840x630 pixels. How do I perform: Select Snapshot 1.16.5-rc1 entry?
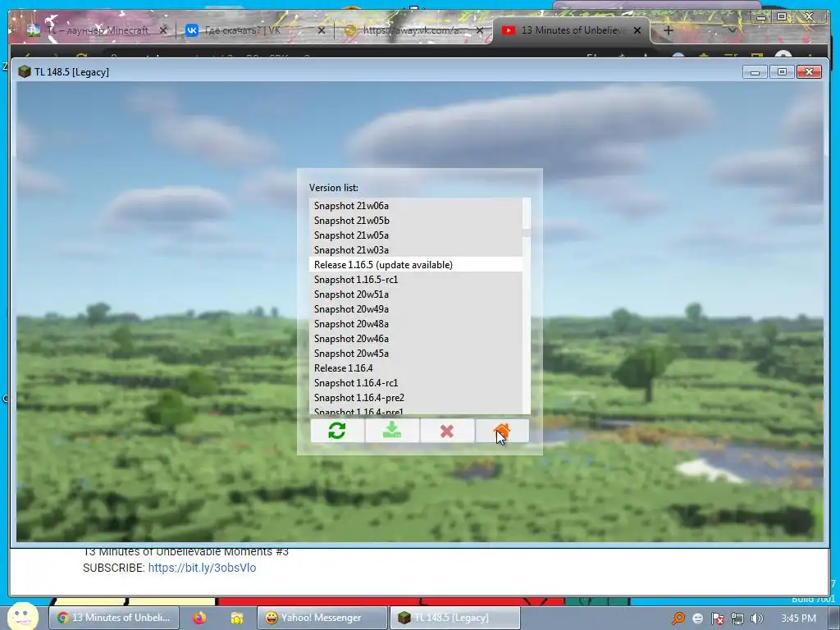pos(415,280)
